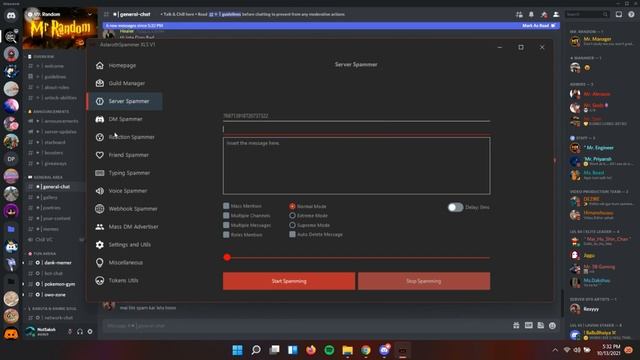Screen dimensions: 640x360
Task: Open the owo-zone channel
Action: click(55, 295)
